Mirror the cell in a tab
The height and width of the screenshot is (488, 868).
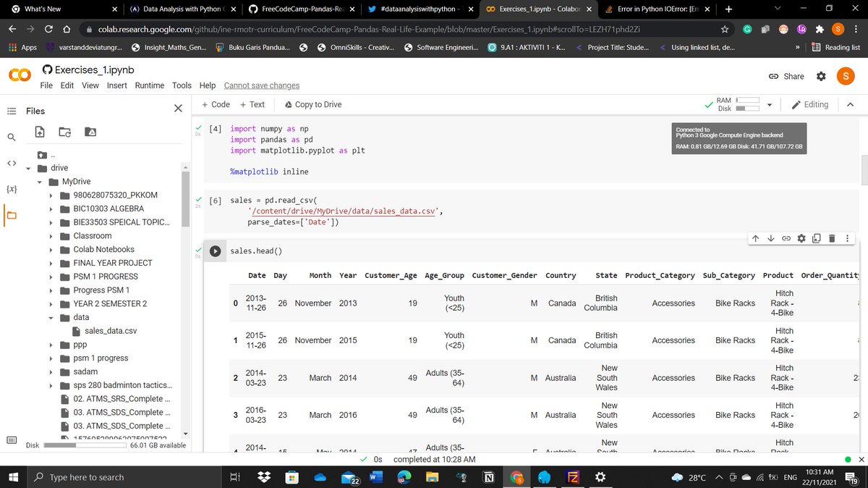point(816,238)
